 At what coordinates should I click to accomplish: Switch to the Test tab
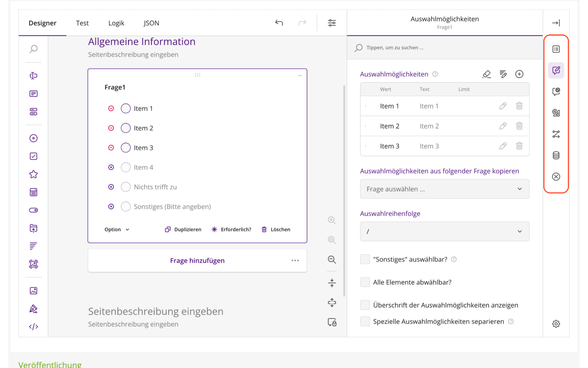click(x=82, y=23)
